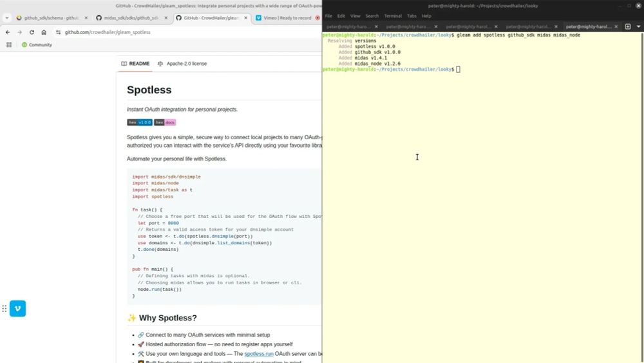
Task: Click 'node.run(task())' code line
Action: point(159,289)
